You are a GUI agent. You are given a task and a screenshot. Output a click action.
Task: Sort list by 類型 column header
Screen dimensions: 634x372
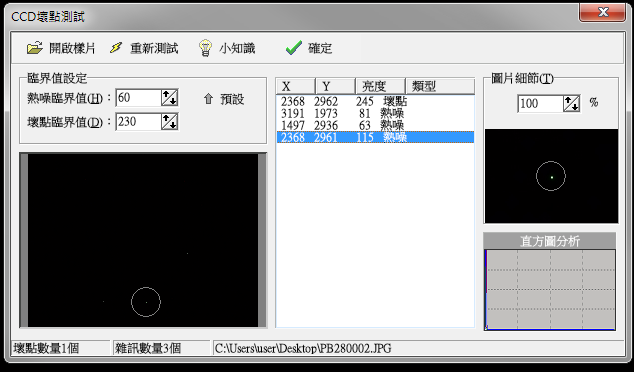point(440,86)
